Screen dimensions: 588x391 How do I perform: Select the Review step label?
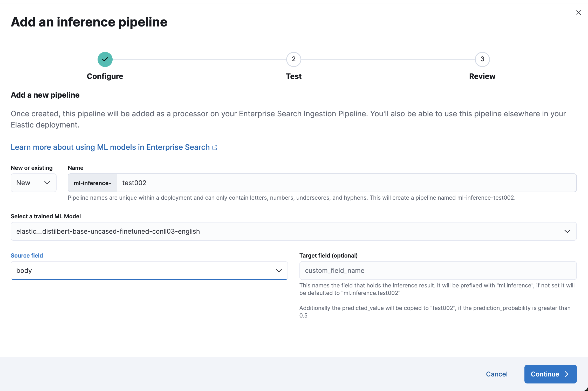(482, 76)
